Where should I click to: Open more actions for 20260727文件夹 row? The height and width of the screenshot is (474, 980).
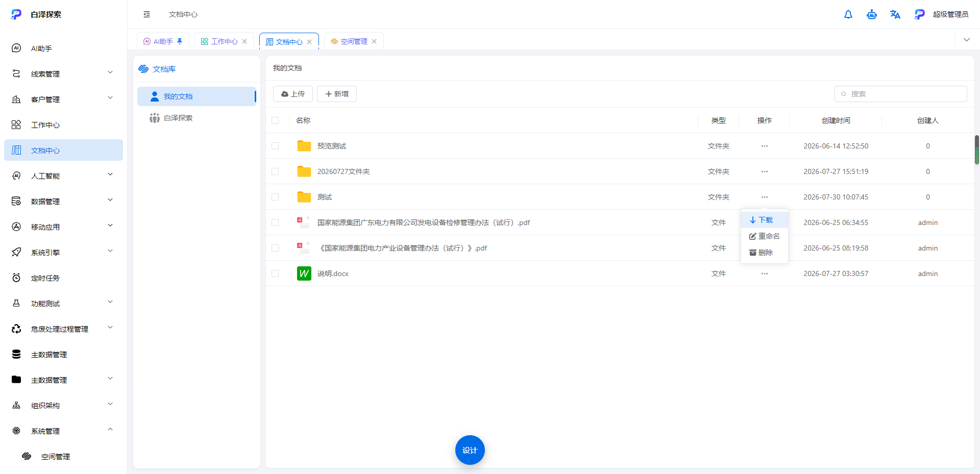tap(765, 171)
